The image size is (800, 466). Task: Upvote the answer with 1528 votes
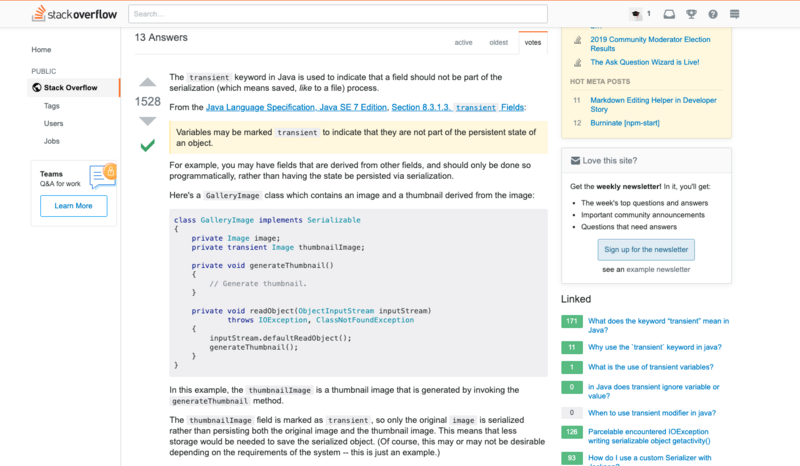(x=147, y=82)
